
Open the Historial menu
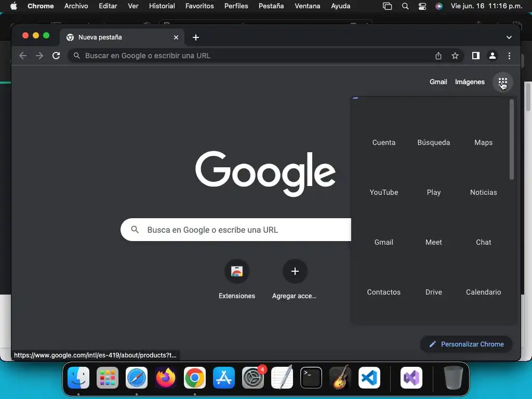tap(162, 6)
